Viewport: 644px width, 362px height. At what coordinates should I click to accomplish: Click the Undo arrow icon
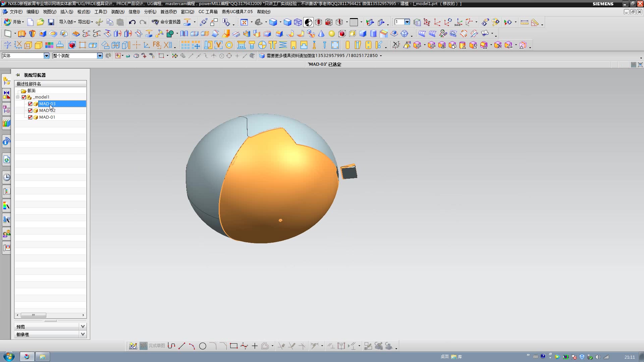coord(132,22)
